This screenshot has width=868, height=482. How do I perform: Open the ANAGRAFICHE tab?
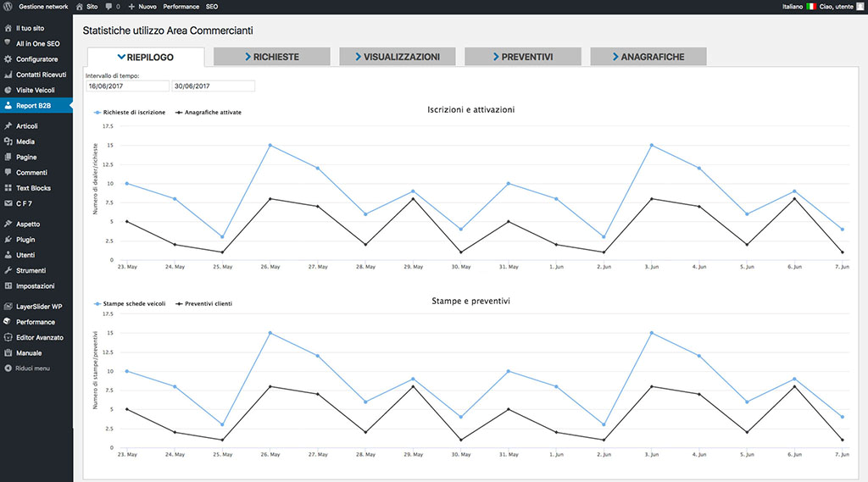coord(648,57)
